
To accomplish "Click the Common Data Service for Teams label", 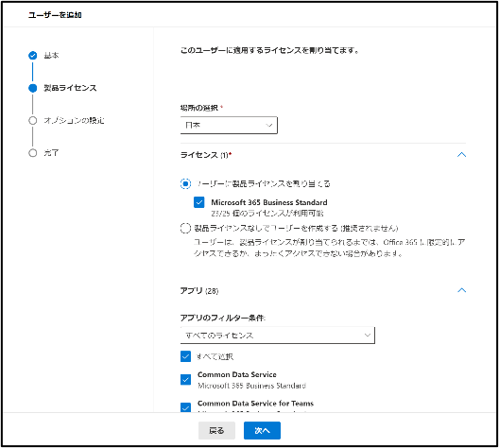I will 255,404.
